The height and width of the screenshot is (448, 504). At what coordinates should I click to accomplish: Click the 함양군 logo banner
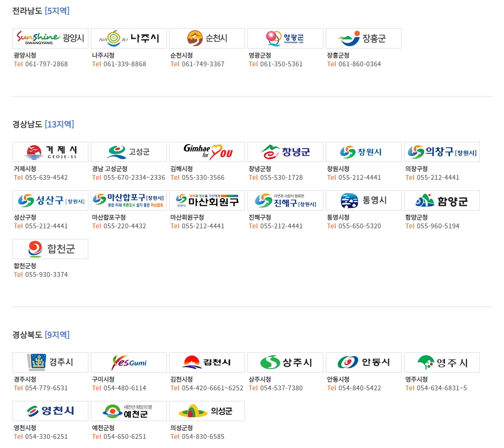(x=442, y=200)
